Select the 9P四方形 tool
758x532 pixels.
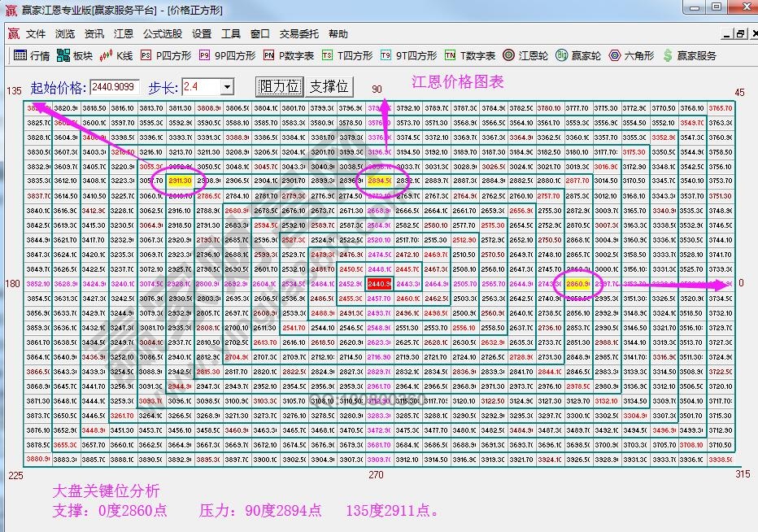(x=229, y=56)
